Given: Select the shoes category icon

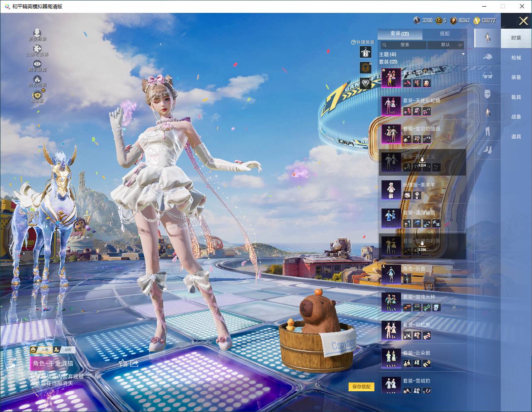Looking at the screenshot, I should pyautogui.click(x=488, y=150).
